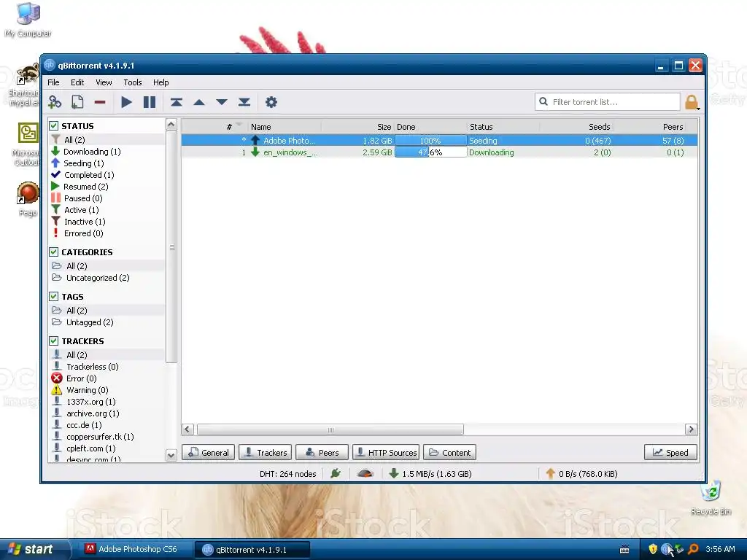Click the magnifier tray icon
Image resolution: width=747 pixels, height=560 pixels.
(x=693, y=549)
